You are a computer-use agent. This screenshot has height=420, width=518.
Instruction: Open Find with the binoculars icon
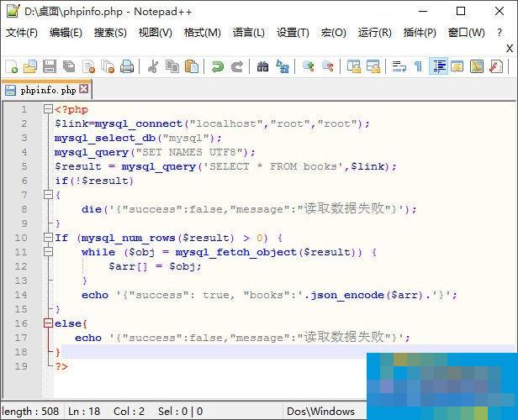(262, 66)
